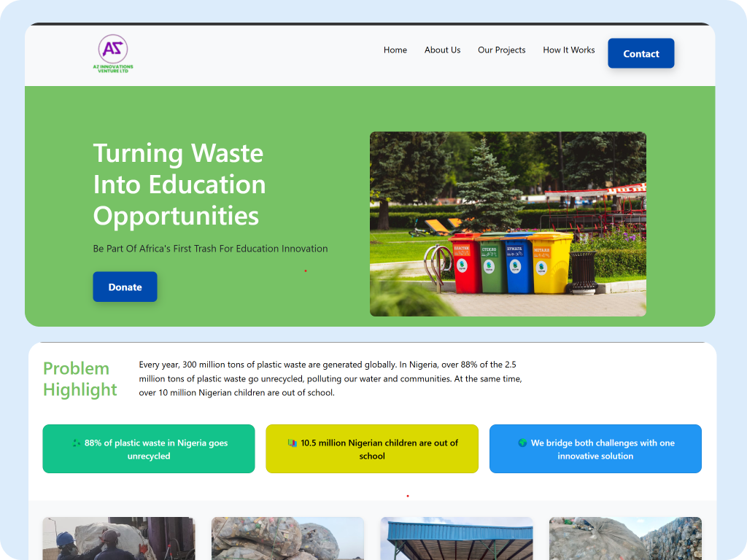Image resolution: width=747 pixels, height=560 pixels.
Task: Click the books icon on the yellow card
Action: click(291, 443)
